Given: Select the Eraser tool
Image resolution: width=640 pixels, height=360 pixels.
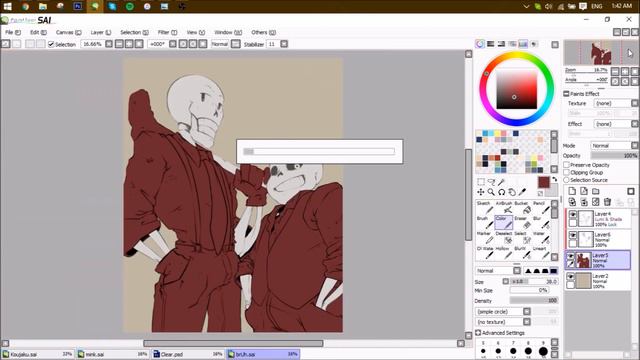Looking at the screenshot, I should point(523,222).
